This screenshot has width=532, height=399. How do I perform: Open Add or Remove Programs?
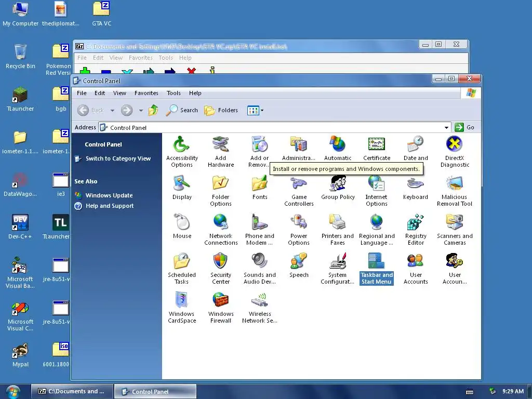260,152
